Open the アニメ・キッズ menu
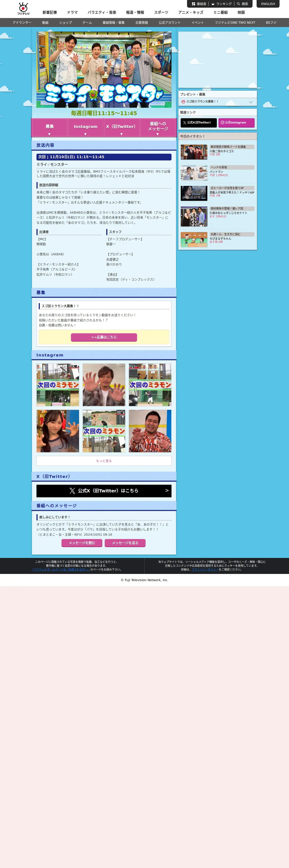Screen dimensions: 289x868 click(x=191, y=12)
